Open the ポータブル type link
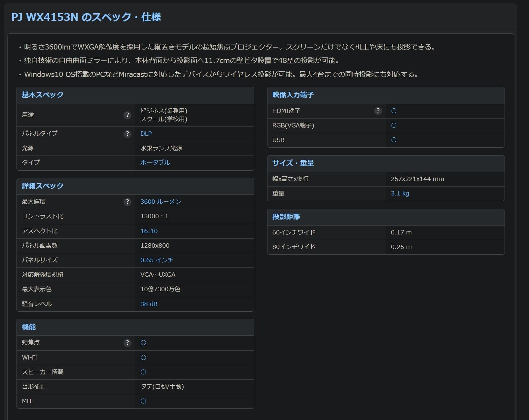 (x=155, y=162)
